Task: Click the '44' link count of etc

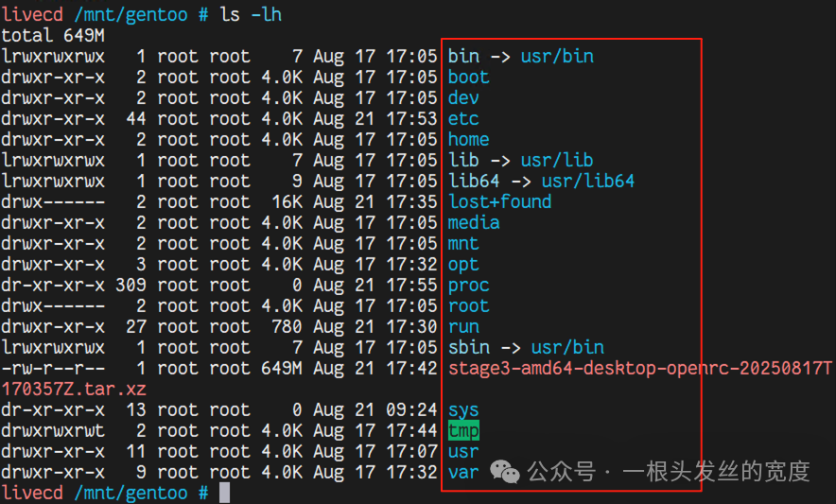Action: point(136,119)
